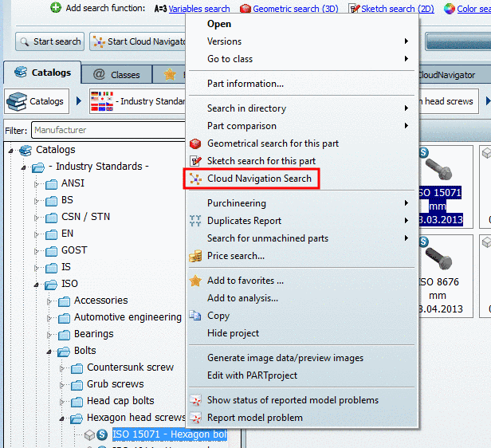Select the GOST folder icon
Viewport: 491px width, 448px height.
tap(51, 251)
